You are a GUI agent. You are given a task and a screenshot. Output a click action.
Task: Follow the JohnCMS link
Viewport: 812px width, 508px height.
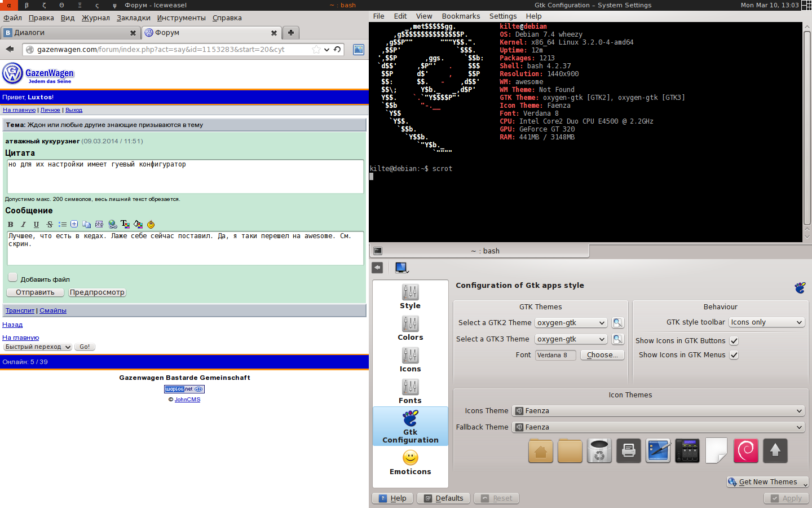point(187,400)
